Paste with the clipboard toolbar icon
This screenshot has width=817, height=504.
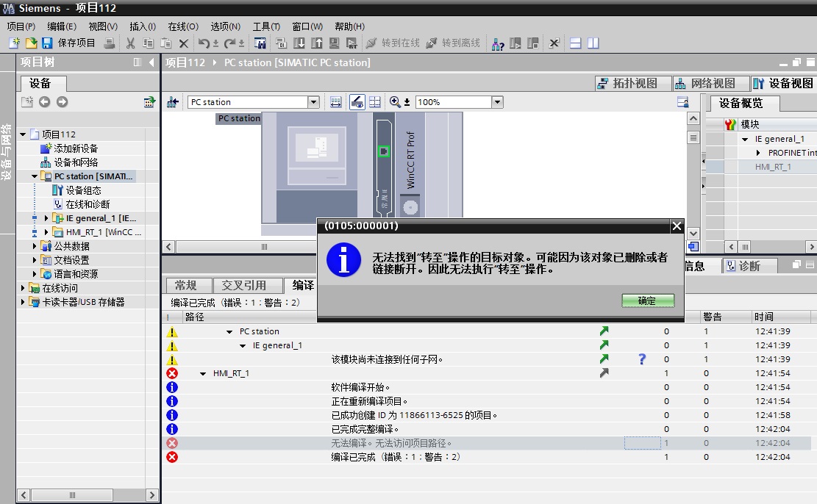pos(165,43)
